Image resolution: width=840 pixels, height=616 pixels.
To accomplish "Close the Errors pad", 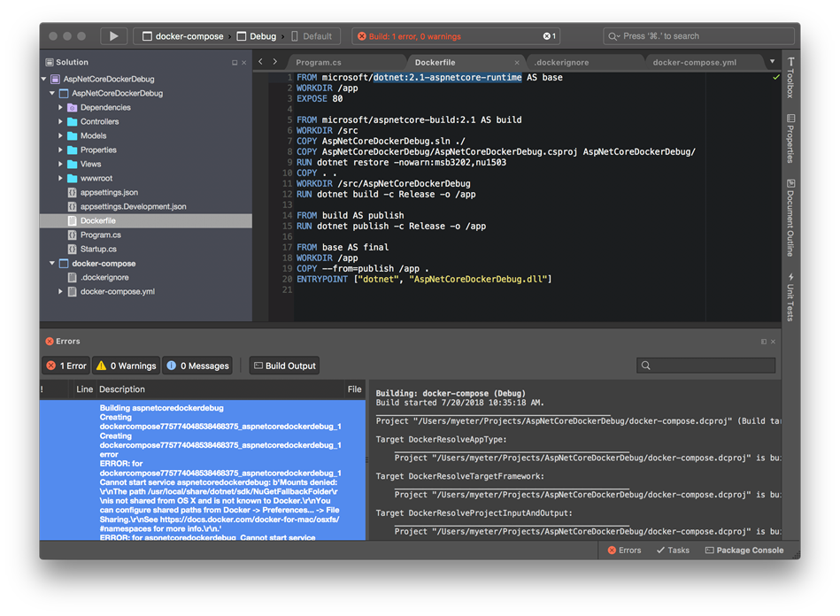I will (773, 342).
